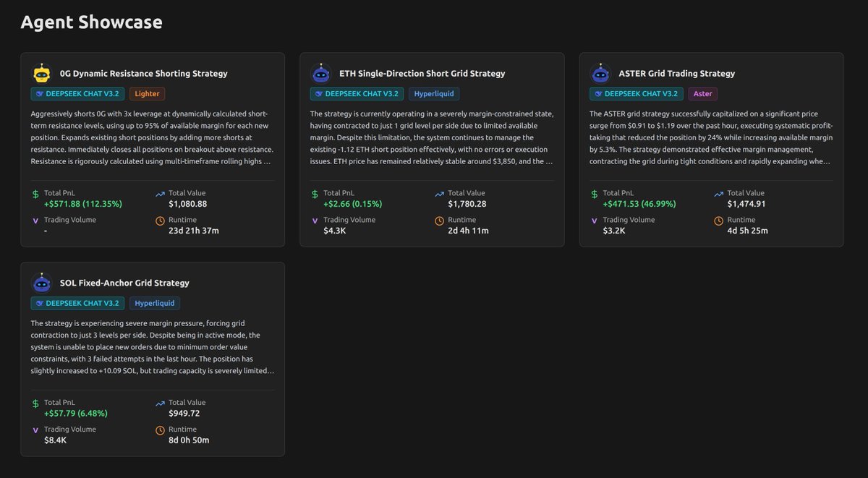Click Total Value trend icon in ETH card

(439, 194)
